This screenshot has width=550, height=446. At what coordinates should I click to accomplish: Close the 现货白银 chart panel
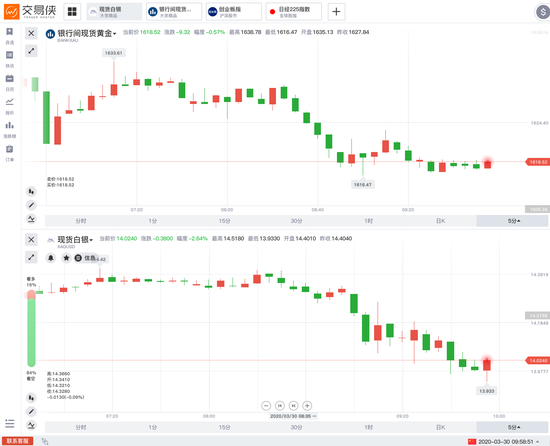(x=31, y=239)
